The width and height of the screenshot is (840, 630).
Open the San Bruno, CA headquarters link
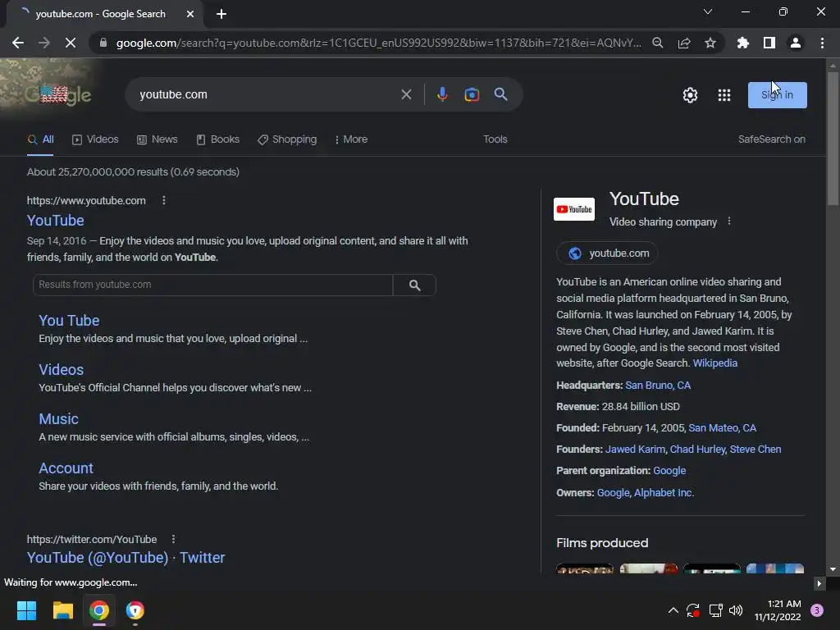658,386
